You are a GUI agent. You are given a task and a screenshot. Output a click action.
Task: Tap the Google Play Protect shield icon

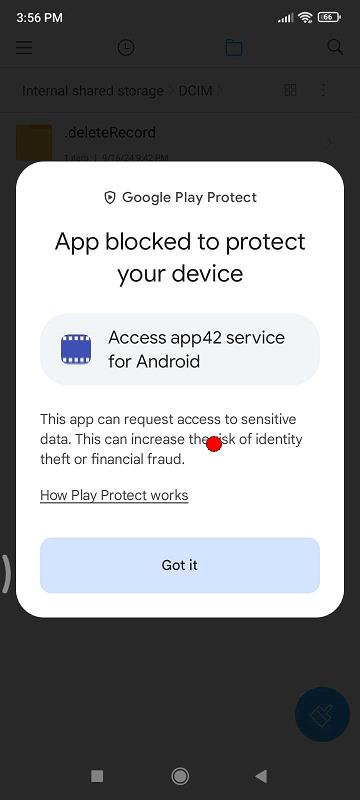click(110, 198)
